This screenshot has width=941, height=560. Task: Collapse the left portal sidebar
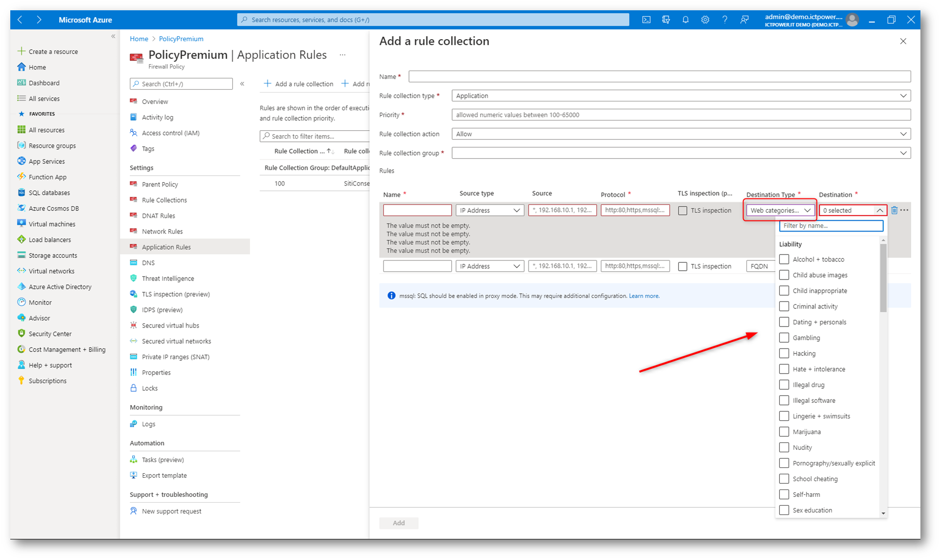[x=113, y=36]
